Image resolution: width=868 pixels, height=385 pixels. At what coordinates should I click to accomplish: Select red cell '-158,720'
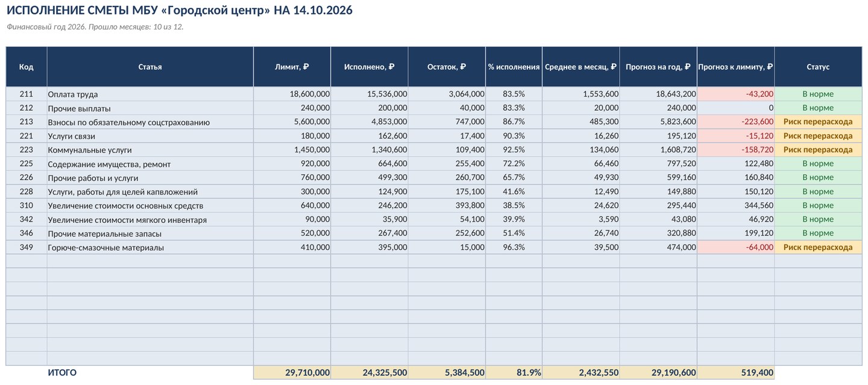pos(736,149)
